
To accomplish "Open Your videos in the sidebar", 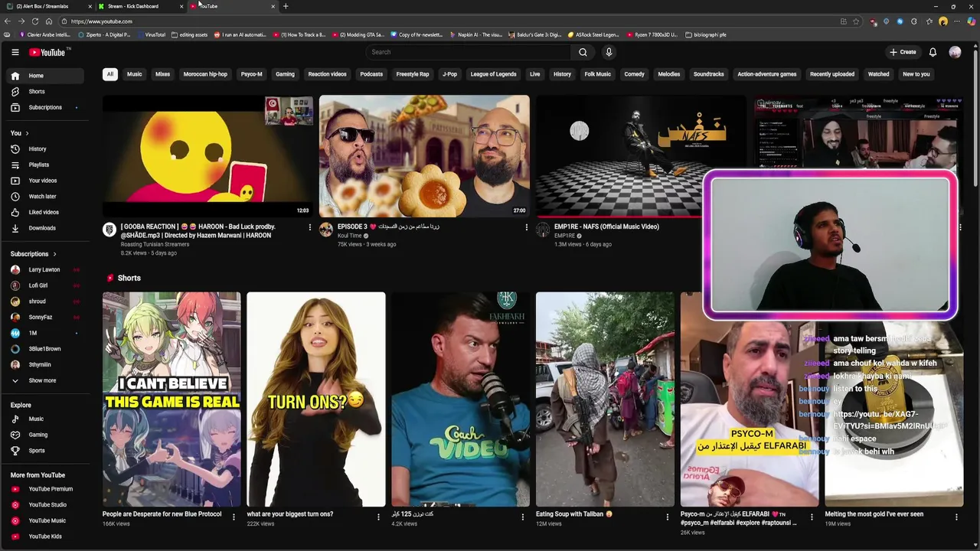I will point(46,181).
